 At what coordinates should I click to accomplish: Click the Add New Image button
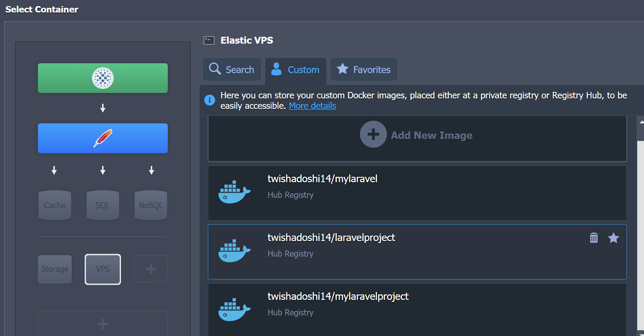pos(417,135)
